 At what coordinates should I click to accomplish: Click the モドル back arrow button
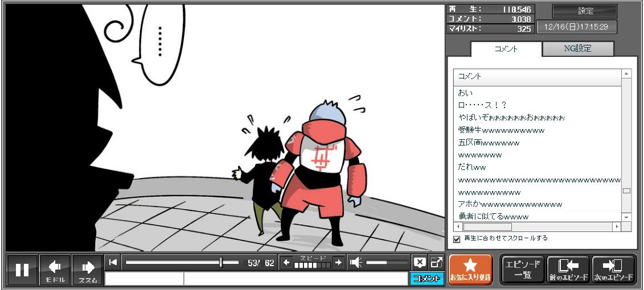tap(55, 270)
